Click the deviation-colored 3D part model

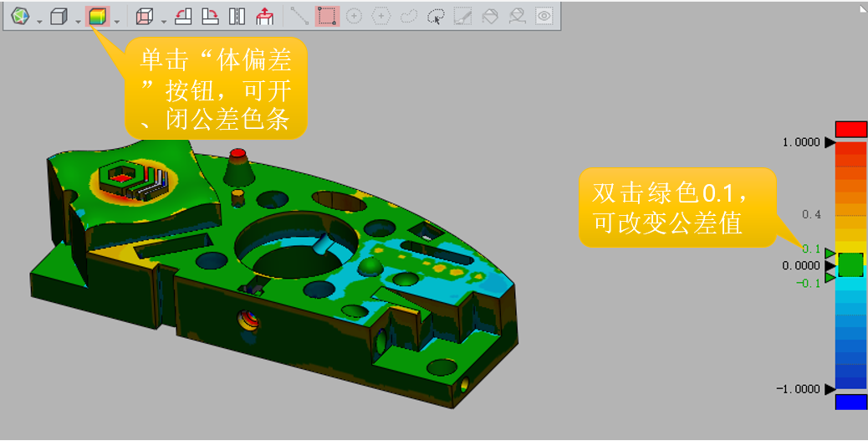click(x=274, y=274)
